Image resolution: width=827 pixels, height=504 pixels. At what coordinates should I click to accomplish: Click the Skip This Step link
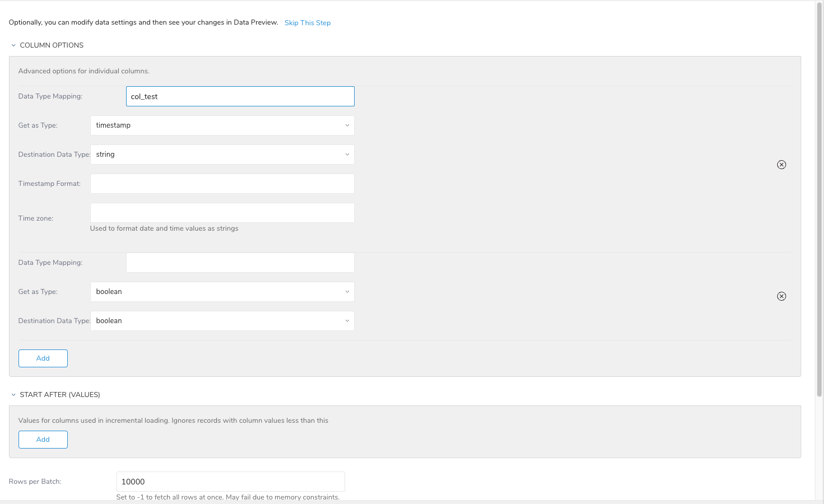[308, 23]
